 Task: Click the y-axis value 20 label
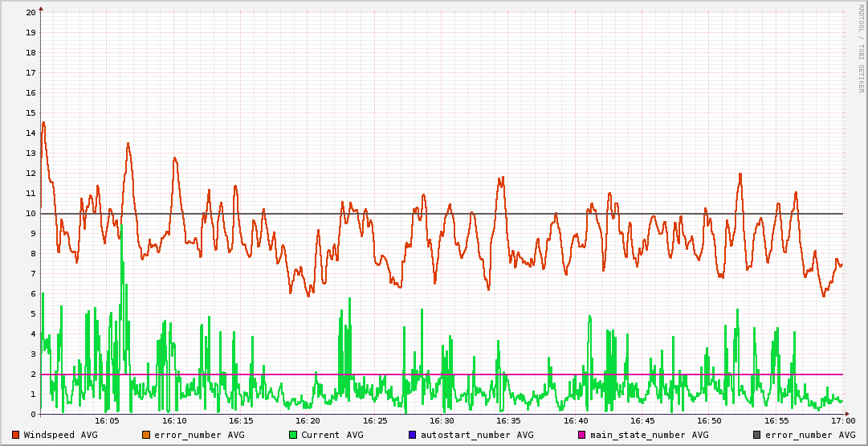pyautogui.click(x=31, y=13)
